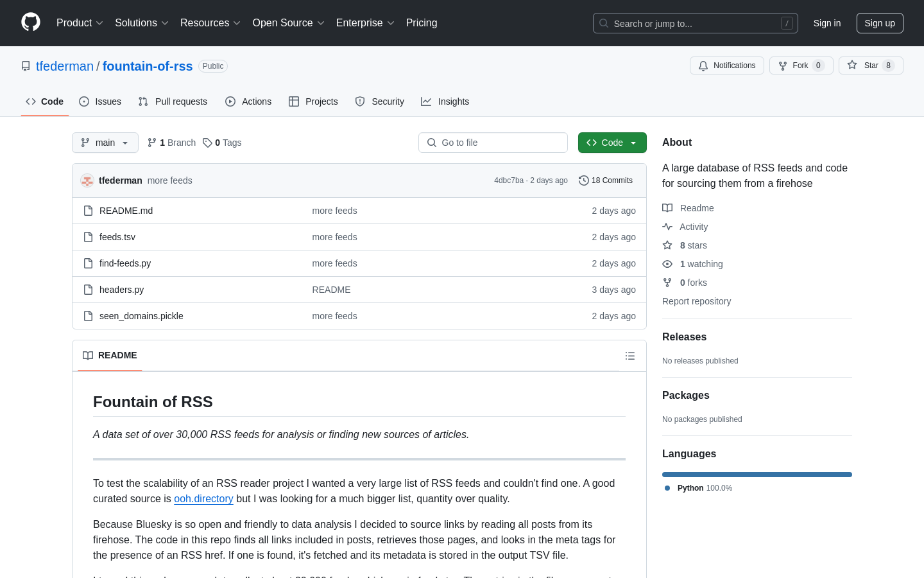Click the Notifications bell button
The image size is (924, 578).
point(726,66)
